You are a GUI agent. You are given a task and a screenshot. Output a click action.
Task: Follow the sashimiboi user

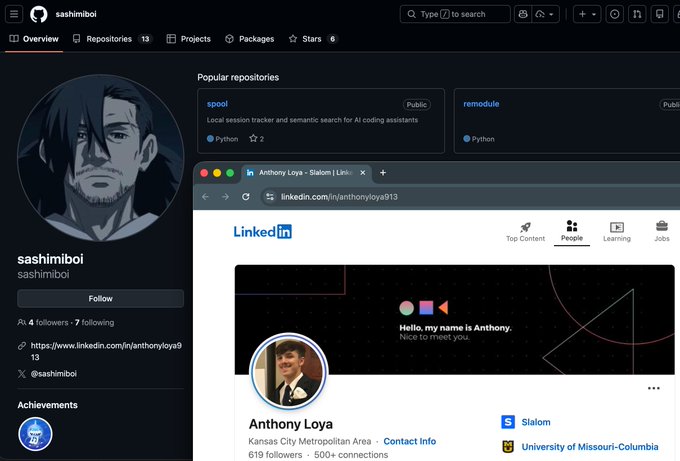coord(101,298)
